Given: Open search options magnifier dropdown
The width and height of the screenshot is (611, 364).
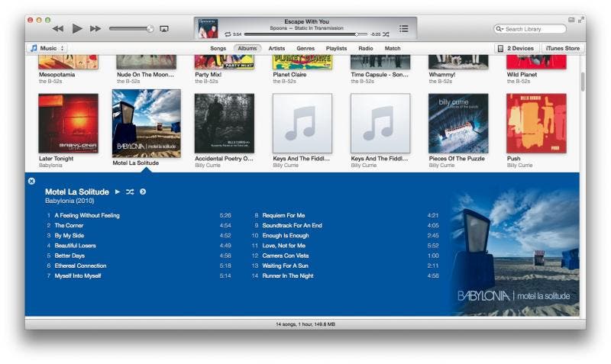Looking at the screenshot, I should pos(499,29).
